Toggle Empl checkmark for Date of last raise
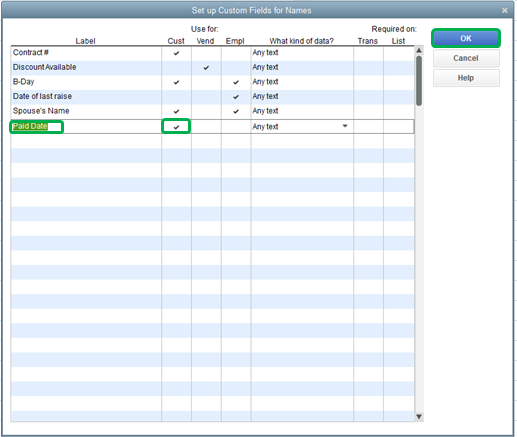Image resolution: width=517 pixels, height=437 pixels. click(236, 97)
